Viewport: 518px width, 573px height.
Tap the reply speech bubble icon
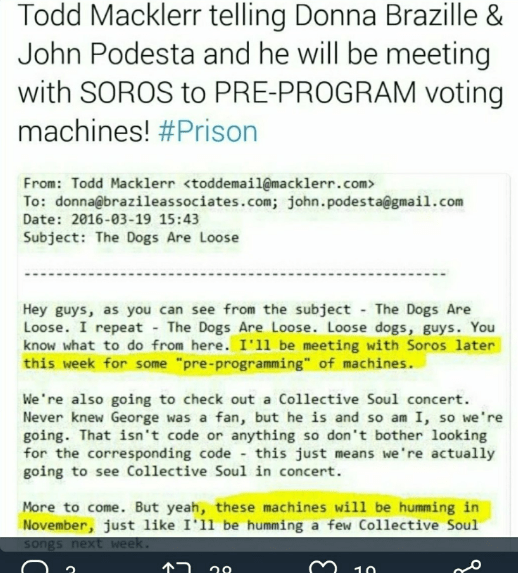click(35, 566)
